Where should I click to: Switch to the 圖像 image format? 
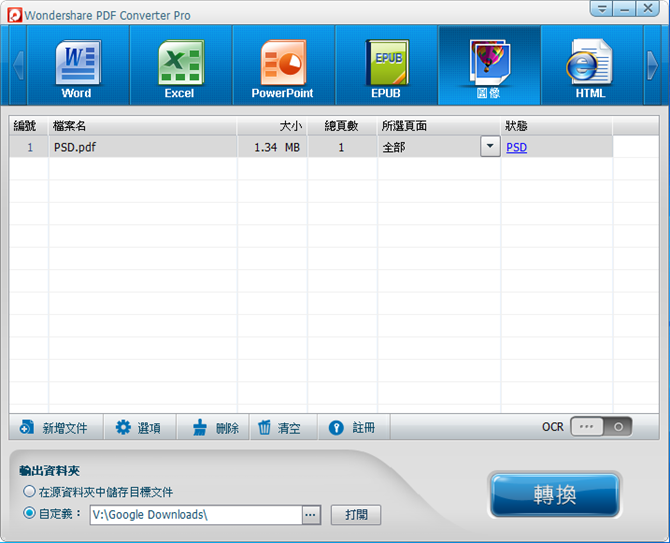pyautogui.click(x=489, y=65)
